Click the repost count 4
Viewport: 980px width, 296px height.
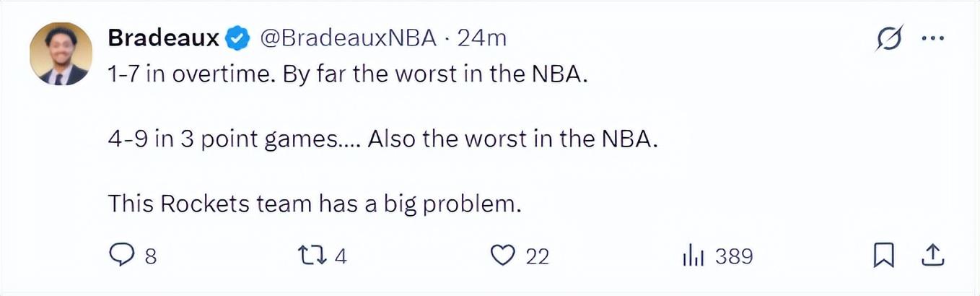click(x=341, y=256)
